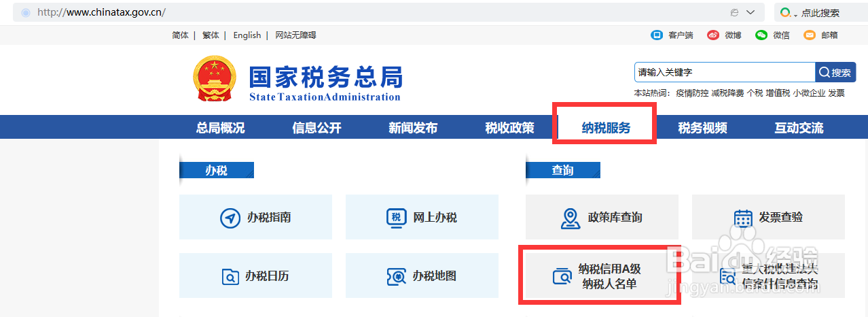Click the 发票 hot keyword

coord(836,93)
